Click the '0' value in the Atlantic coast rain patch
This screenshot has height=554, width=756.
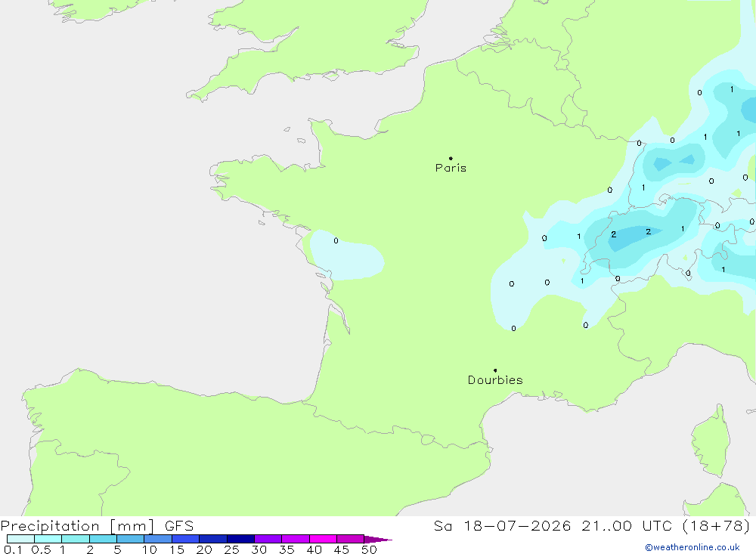coord(336,240)
